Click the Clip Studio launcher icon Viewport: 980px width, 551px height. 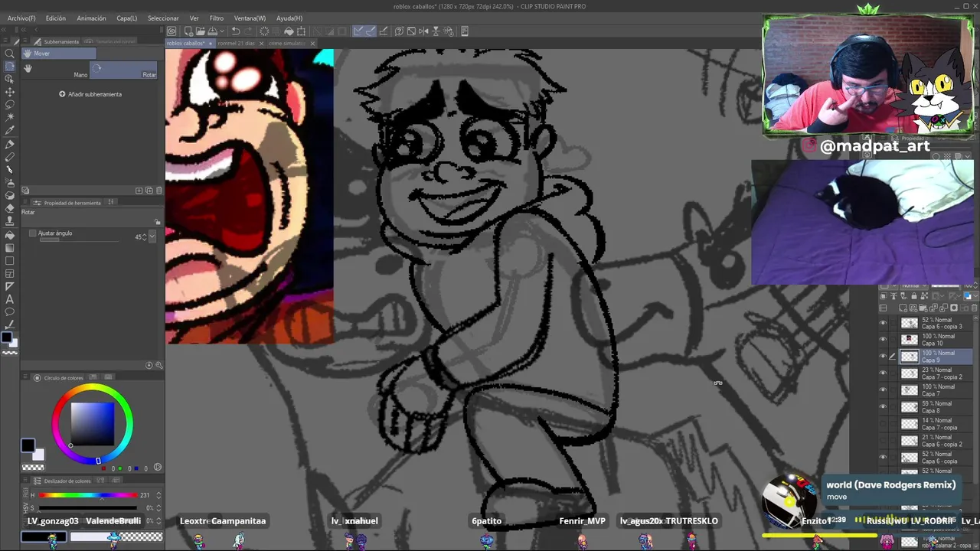(171, 31)
